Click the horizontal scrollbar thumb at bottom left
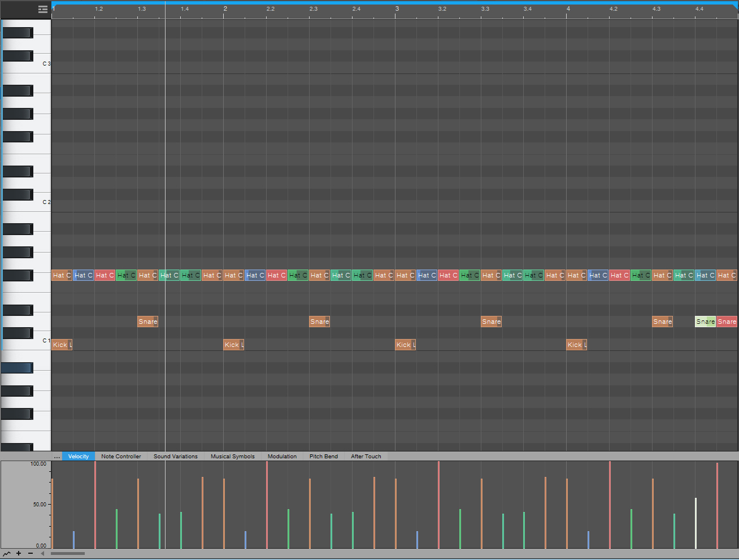This screenshot has height=560, width=739. coord(68,554)
